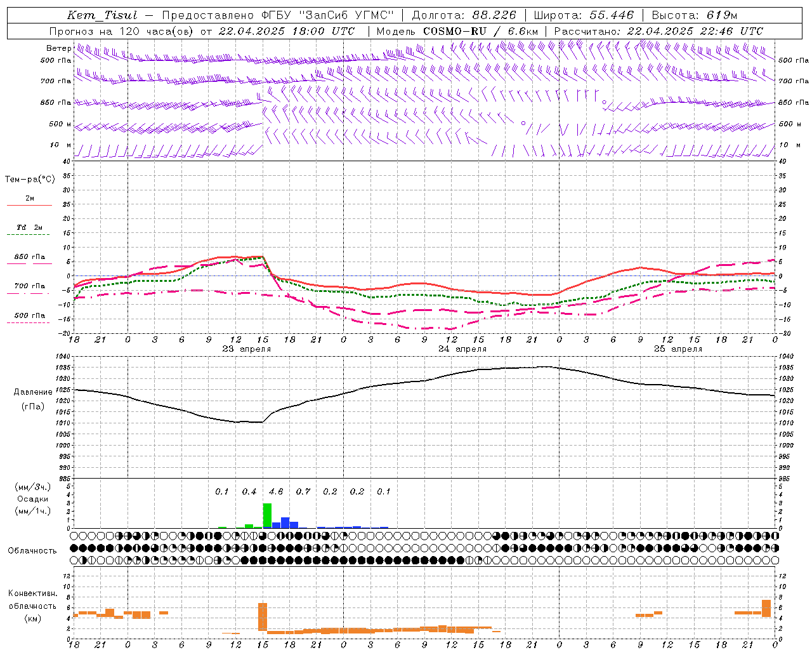Click the date label "24 апреля"
This screenshot has width=812, height=650.
coord(462,349)
